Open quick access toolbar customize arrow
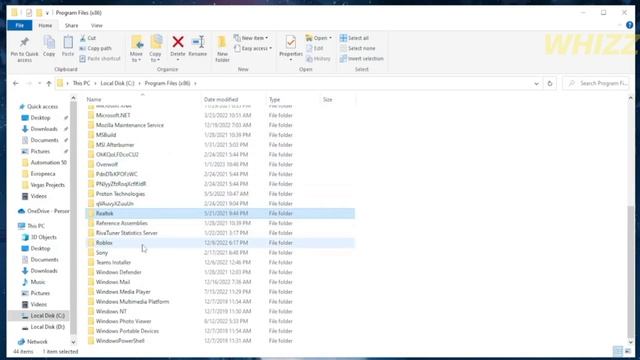Screen dimensions: 640x360 [47, 13]
